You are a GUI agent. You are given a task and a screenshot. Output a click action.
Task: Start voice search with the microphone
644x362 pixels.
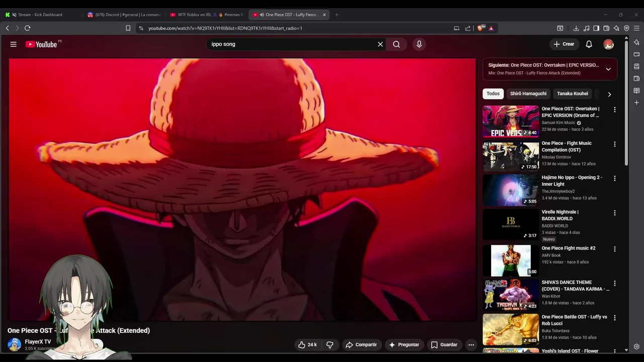point(419,44)
